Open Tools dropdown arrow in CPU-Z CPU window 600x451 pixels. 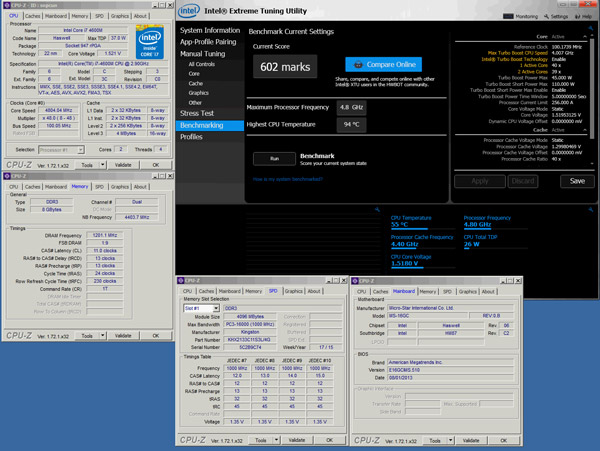[x=103, y=165]
